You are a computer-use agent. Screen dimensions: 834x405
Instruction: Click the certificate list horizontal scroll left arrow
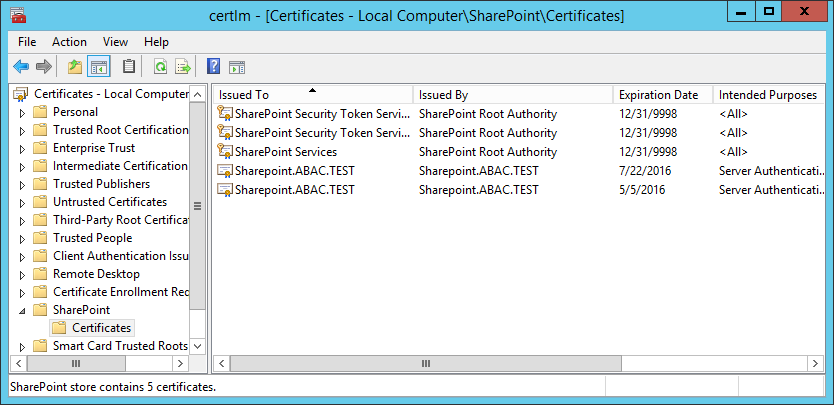(222, 363)
